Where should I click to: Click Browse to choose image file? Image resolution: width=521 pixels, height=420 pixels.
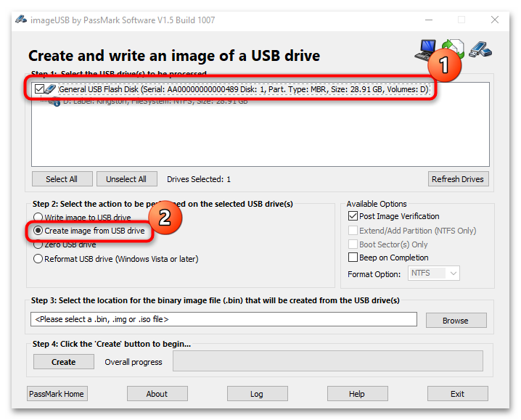click(x=456, y=321)
